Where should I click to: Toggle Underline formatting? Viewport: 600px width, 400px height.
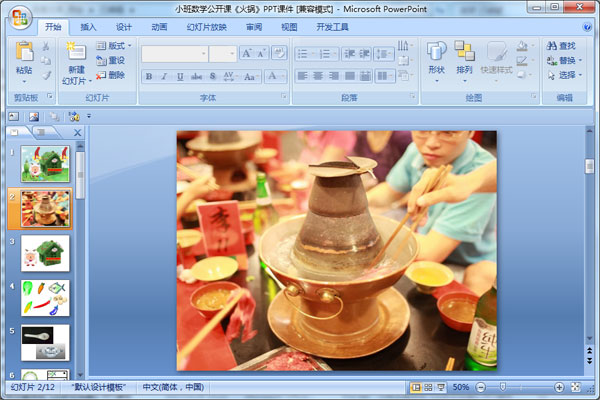pyautogui.click(x=180, y=76)
